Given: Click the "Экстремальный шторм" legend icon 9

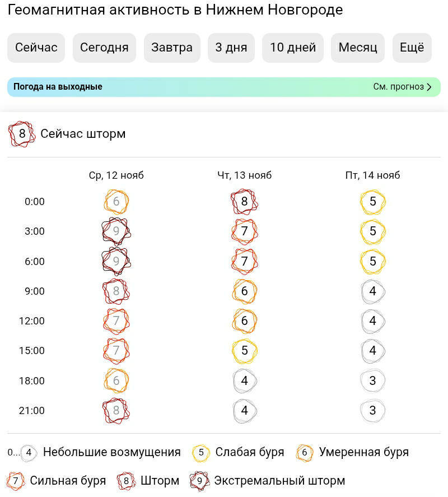Looking at the screenshot, I should tap(199, 481).
